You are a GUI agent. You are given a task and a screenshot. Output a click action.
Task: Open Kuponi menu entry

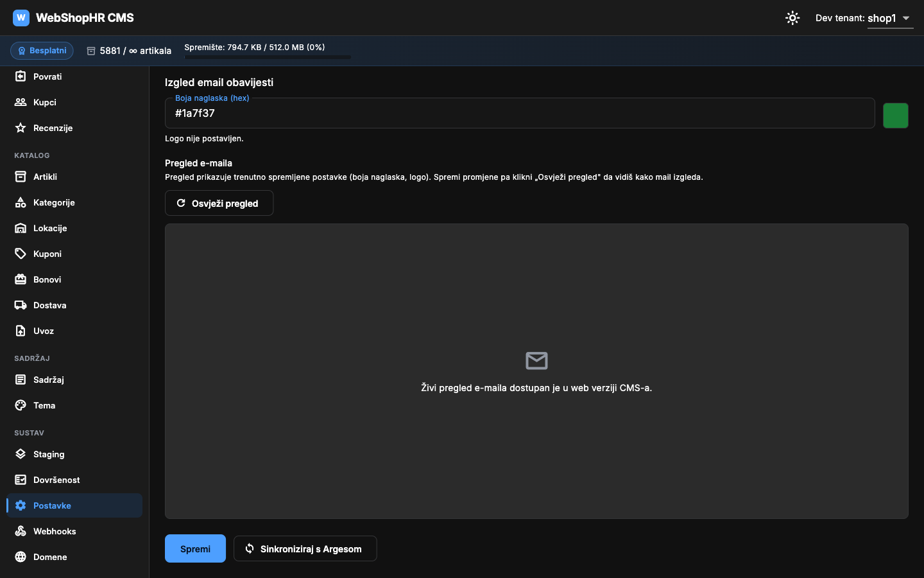[x=74, y=254]
